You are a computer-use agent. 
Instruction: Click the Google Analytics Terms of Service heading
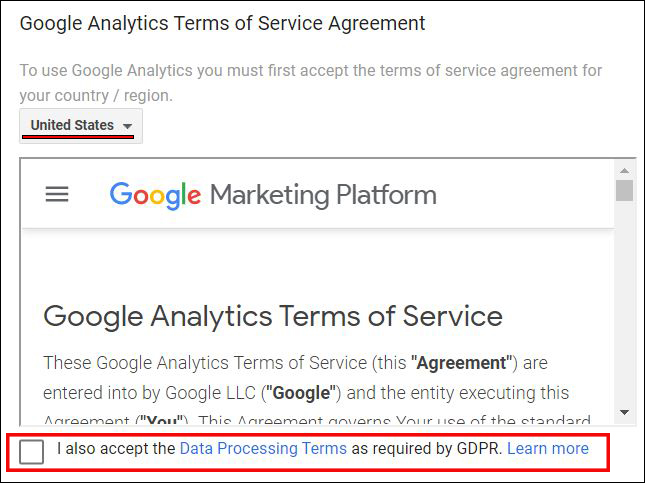point(273,316)
